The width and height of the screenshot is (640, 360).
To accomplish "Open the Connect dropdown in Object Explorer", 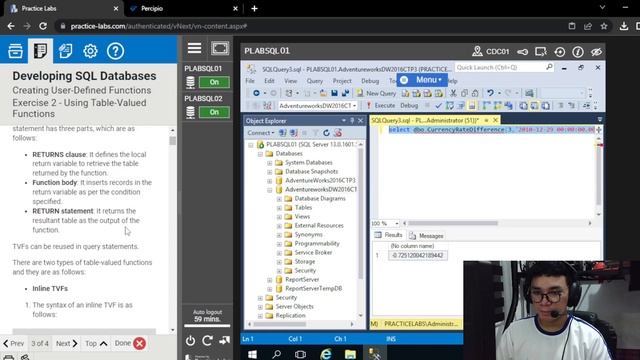I will pos(260,133).
